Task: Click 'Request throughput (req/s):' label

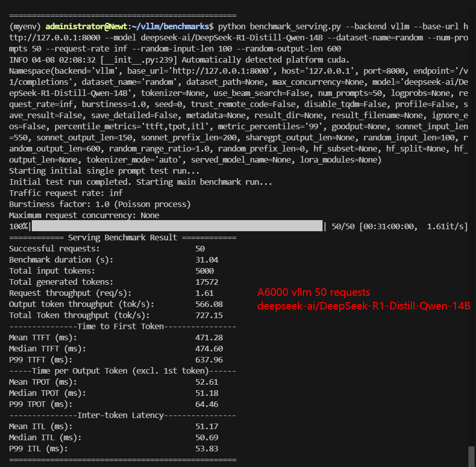Action: [71, 293]
